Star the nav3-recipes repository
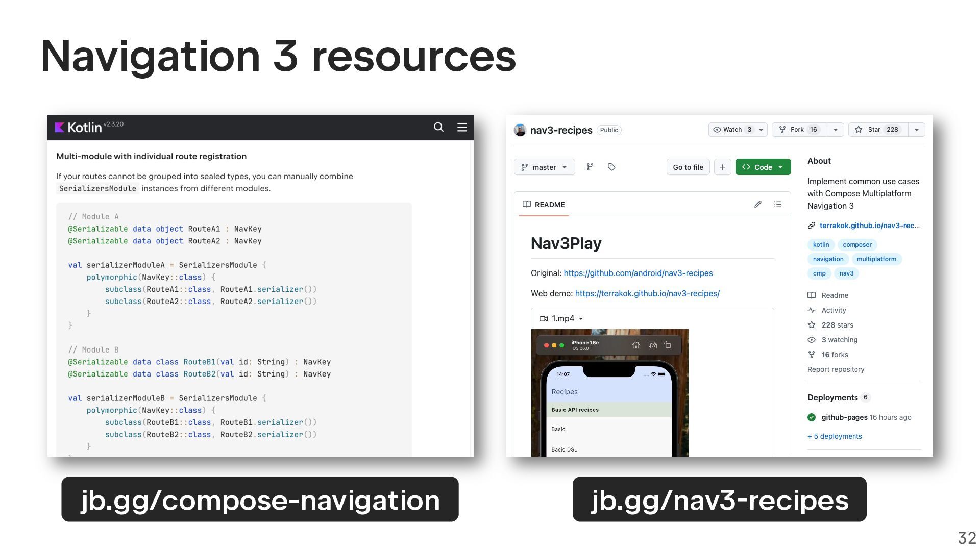This screenshot has width=980, height=551. [878, 130]
